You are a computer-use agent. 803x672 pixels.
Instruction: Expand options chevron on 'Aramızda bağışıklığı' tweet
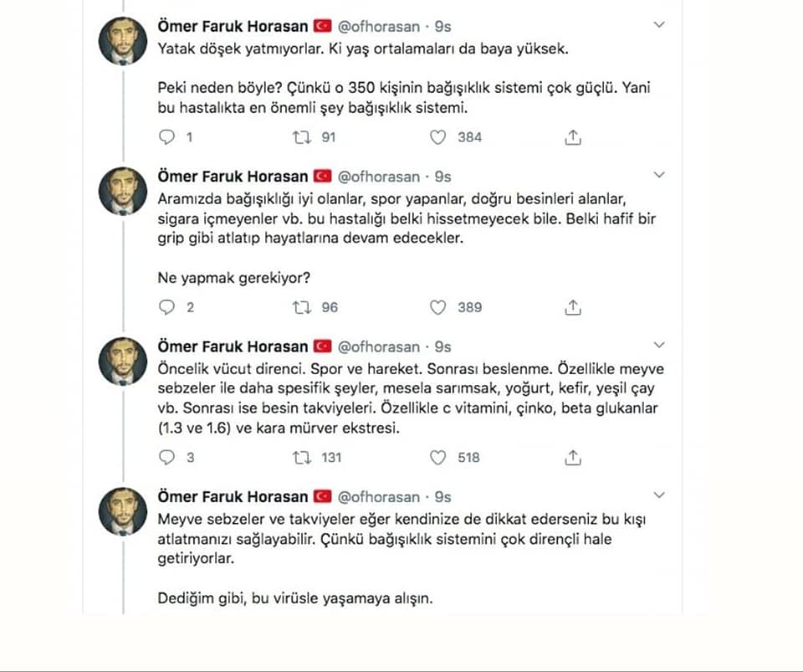pos(659,175)
